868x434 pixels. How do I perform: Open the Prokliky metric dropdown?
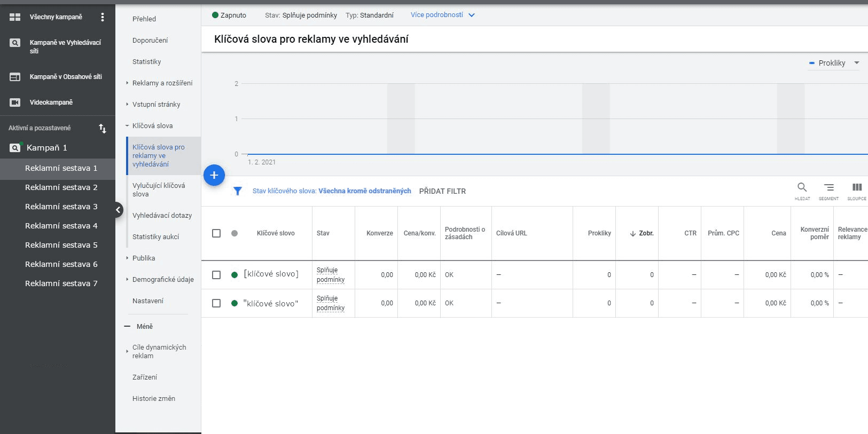pos(834,63)
